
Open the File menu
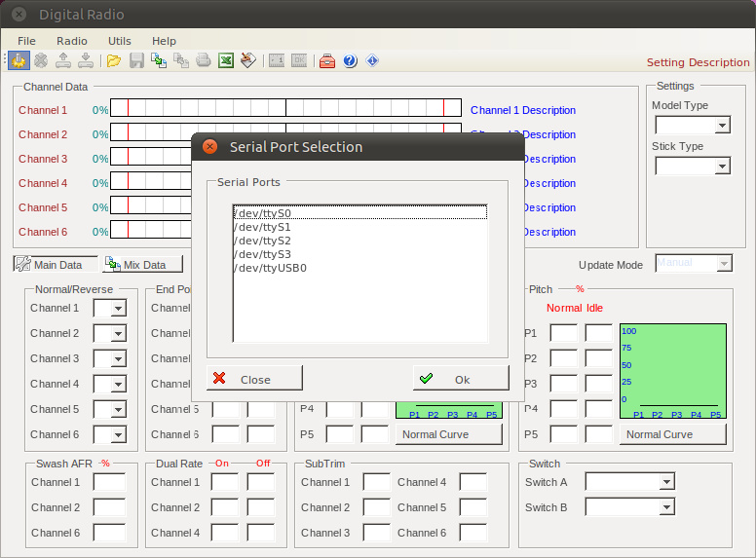coord(26,41)
